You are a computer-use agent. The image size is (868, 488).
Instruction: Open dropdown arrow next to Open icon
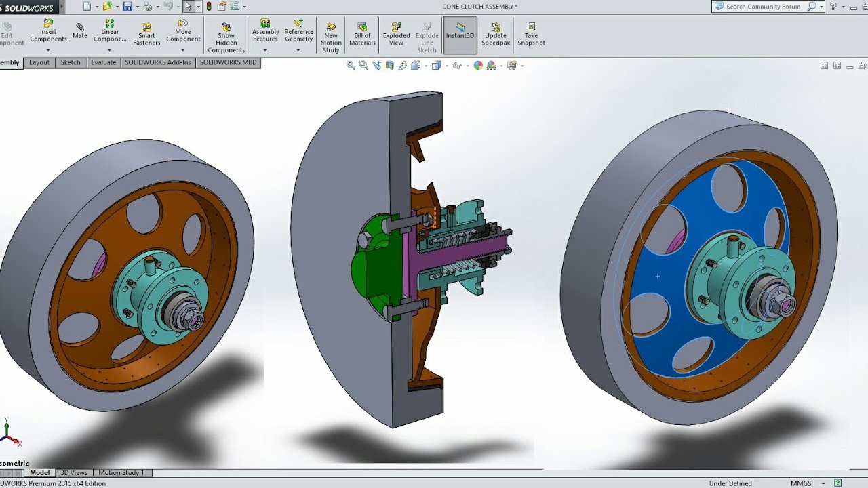click(x=117, y=7)
